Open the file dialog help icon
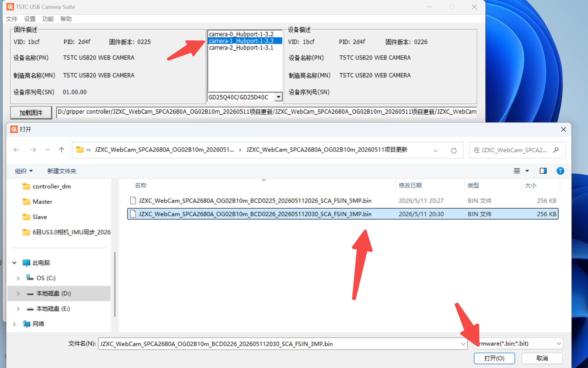The width and height of the screenshot is (588, 368). pos(560,171)
